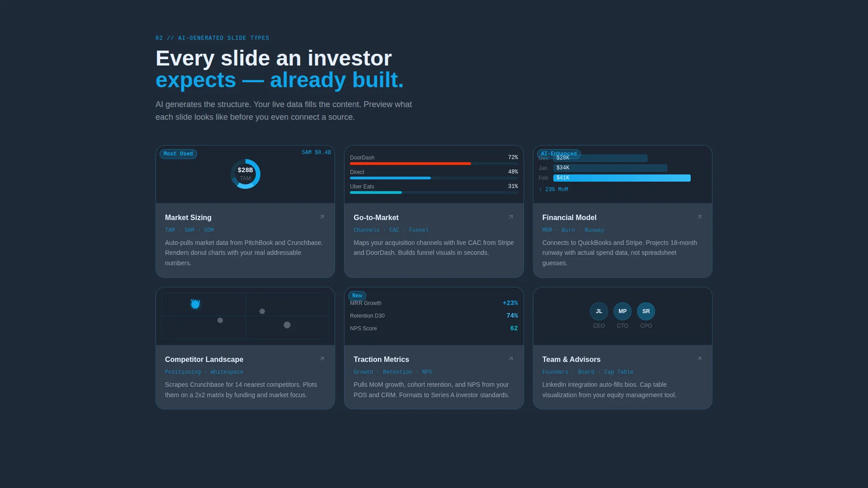Click the SR CPO avatar circle

[646, 311]
